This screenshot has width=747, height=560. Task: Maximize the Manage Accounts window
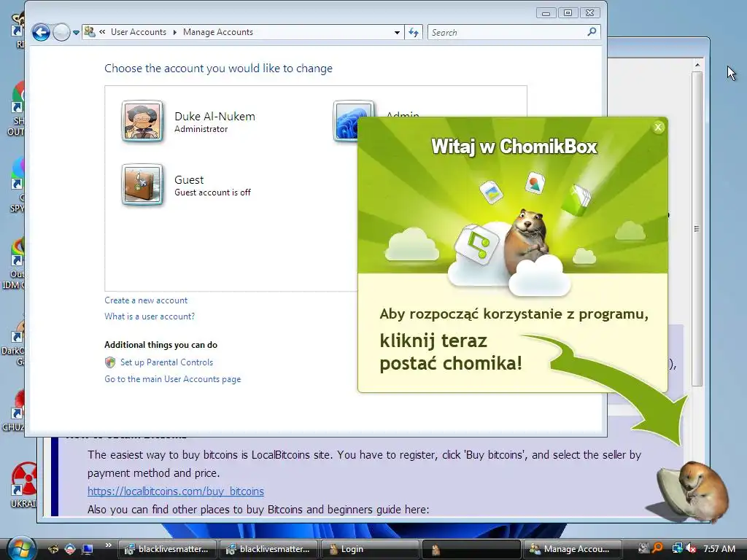coord(568,13)
